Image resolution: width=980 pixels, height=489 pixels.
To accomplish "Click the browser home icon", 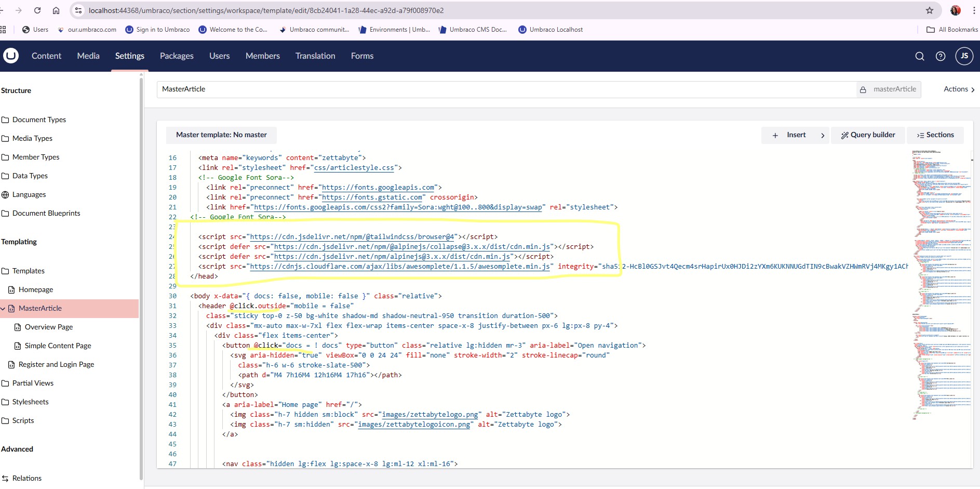I will (x=56, y=10).
